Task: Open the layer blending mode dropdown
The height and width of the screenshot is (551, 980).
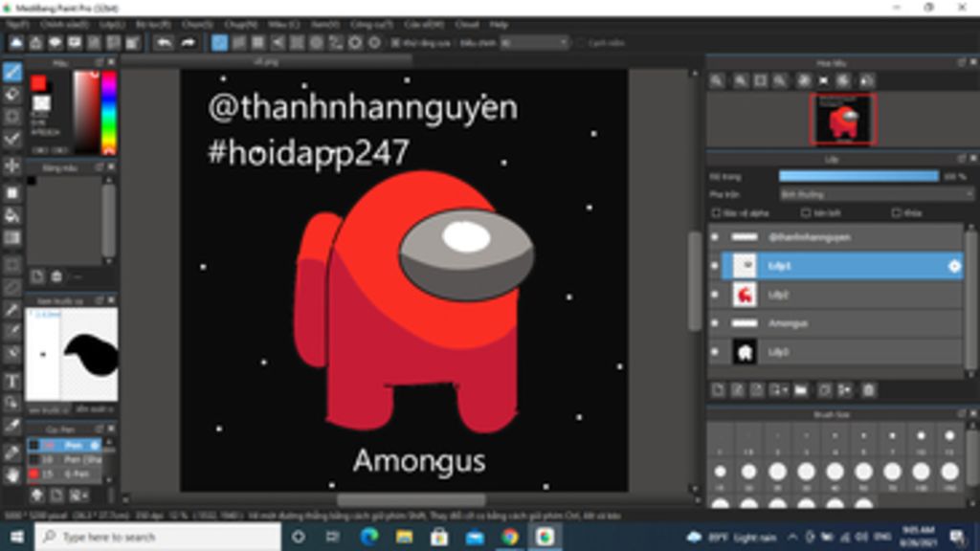Action: [x=877, y=194]
